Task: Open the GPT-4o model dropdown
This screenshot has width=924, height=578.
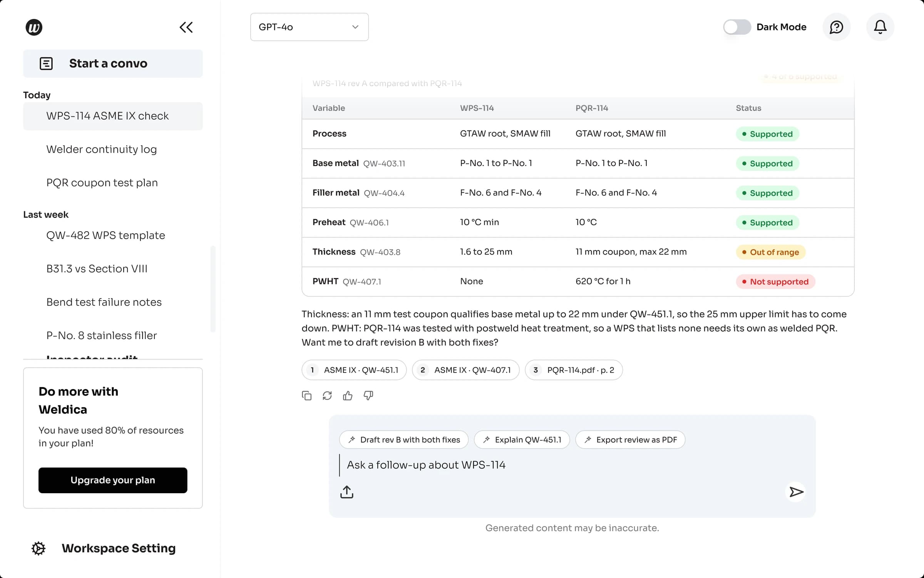Action: pyautogui.click(x=309, y=27)
